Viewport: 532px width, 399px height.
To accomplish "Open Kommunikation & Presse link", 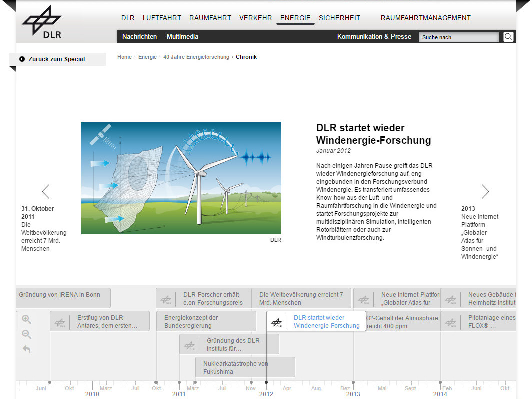I will 374,37.
